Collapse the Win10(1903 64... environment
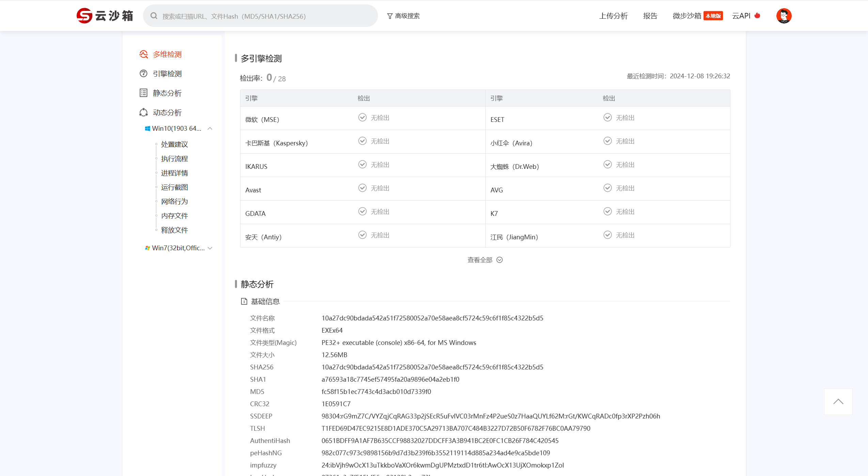Viewport: 868px width, 476px height. (x=210, y=129)
